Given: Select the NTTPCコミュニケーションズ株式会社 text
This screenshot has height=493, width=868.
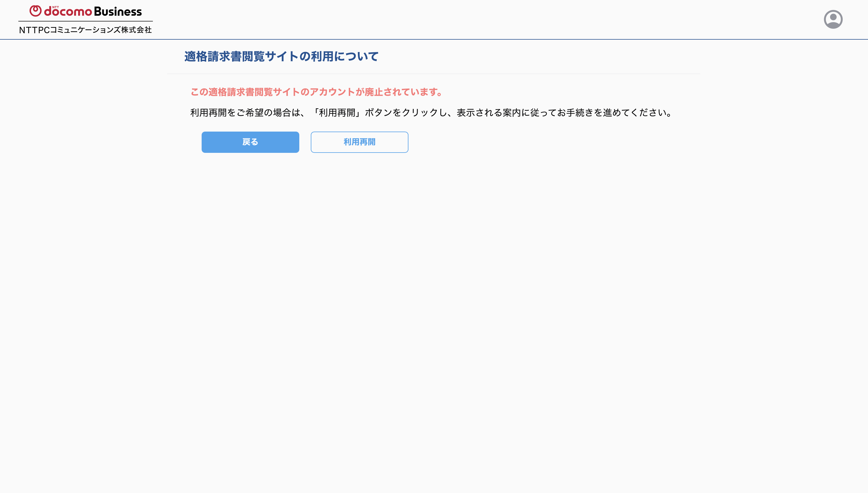Looking at the screenshot, I should 85,30.
